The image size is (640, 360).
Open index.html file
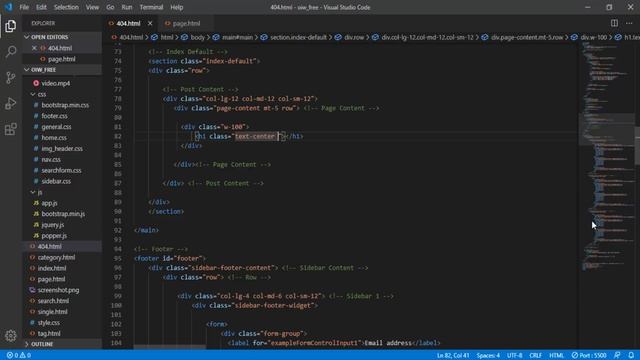[x=62, y=268]
